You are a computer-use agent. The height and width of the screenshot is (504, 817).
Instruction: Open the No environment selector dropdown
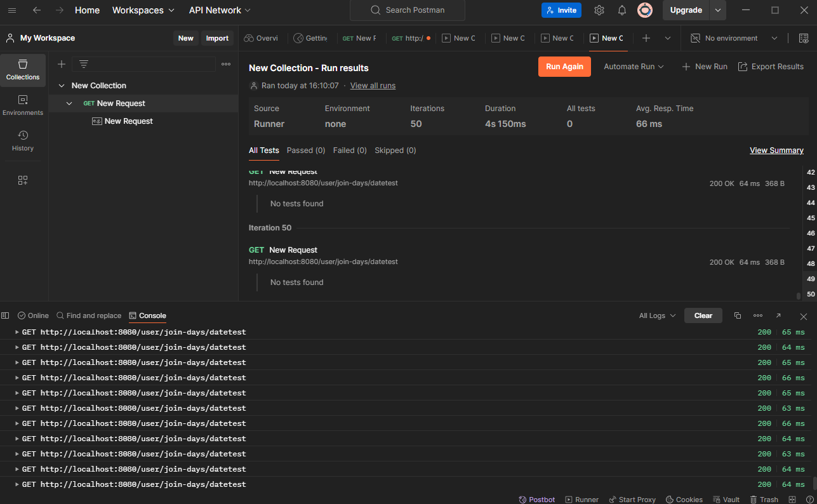click(x=734, y=38)
